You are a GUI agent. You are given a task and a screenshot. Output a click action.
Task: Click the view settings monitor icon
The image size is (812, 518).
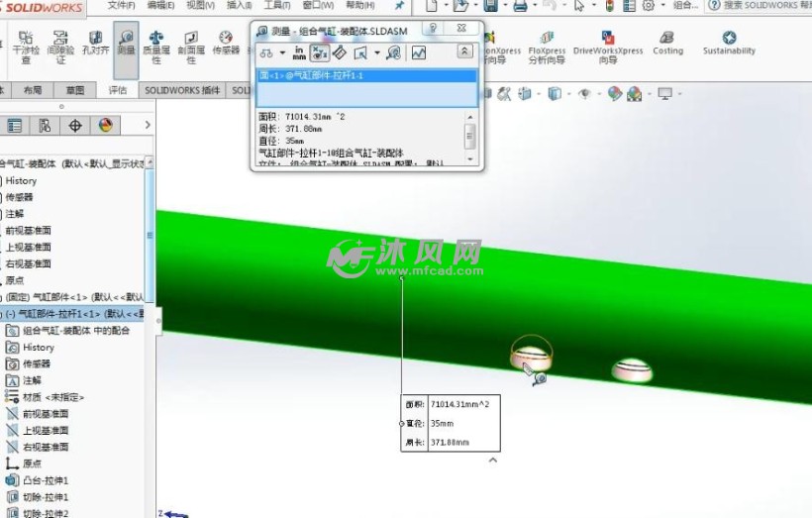[x=664, y=94]
